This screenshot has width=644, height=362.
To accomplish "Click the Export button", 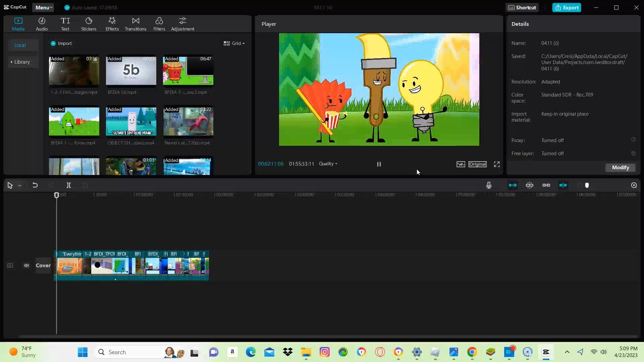I will tap(567, 7).
